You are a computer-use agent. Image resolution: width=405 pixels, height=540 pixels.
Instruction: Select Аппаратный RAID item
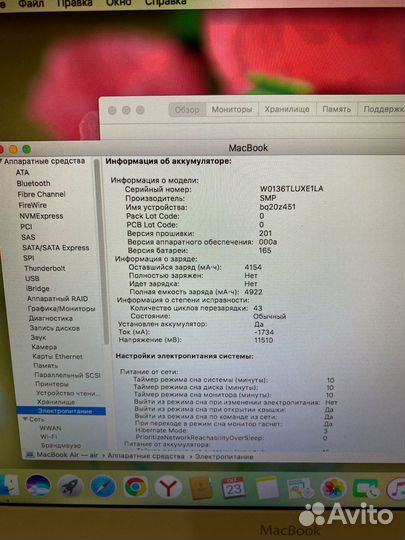pyautogui.click(x=58, y=299)
